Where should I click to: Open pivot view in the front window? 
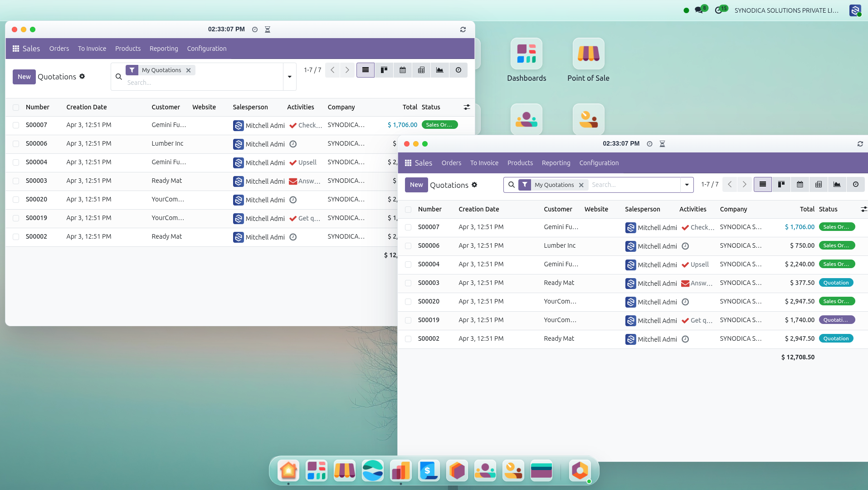[819, 185]
